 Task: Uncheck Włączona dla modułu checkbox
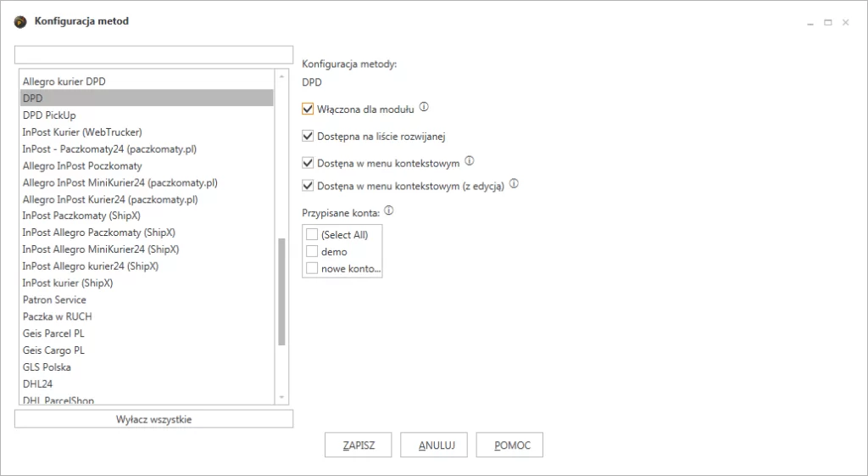[308, 109]
